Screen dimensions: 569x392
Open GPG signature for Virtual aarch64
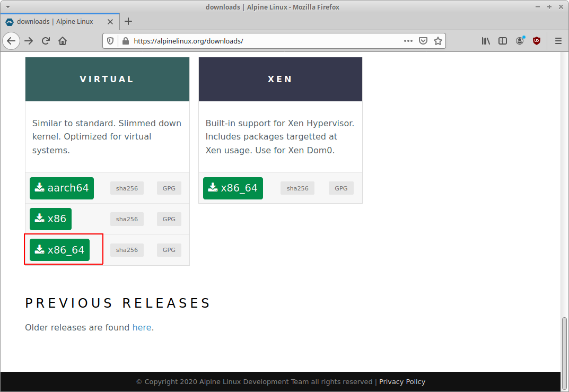[x=169, y=188]
